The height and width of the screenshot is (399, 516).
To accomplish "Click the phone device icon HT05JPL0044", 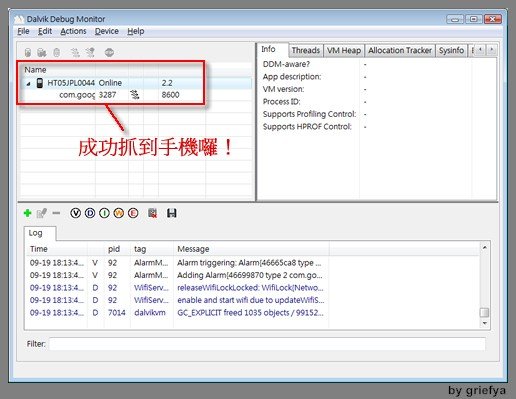I will (40, 83).
